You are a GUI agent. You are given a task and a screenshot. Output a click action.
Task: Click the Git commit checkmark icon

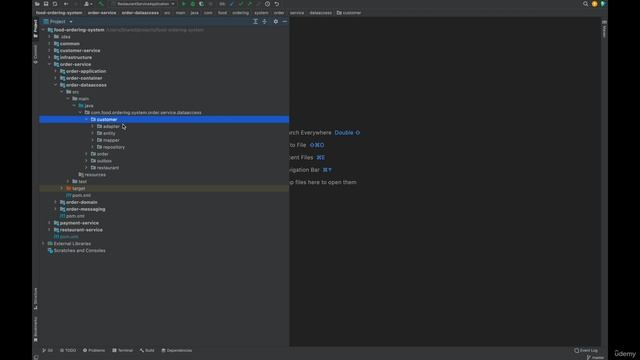click(241, 4)
